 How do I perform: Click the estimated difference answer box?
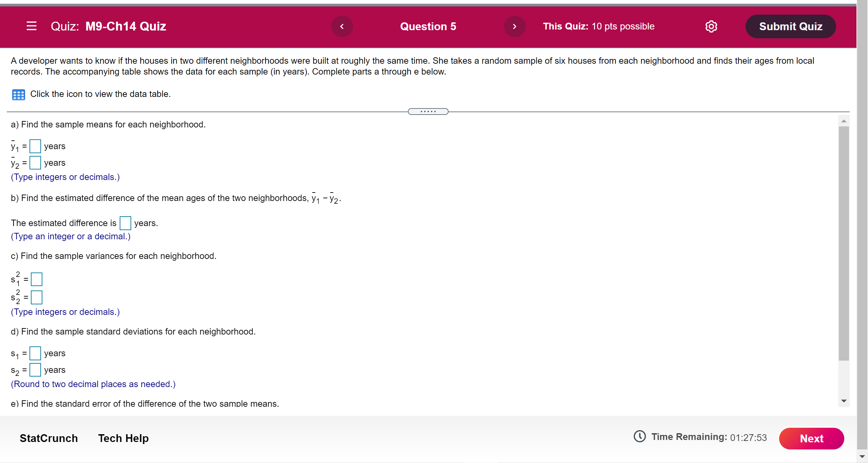[x=125, y=223]
